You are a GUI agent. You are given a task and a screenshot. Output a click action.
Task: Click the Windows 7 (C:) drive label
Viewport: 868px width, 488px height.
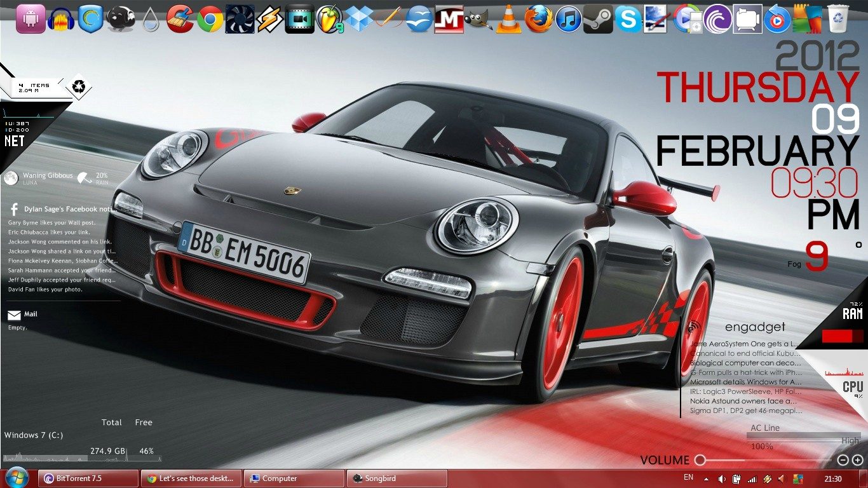click(x=34, y=435)
